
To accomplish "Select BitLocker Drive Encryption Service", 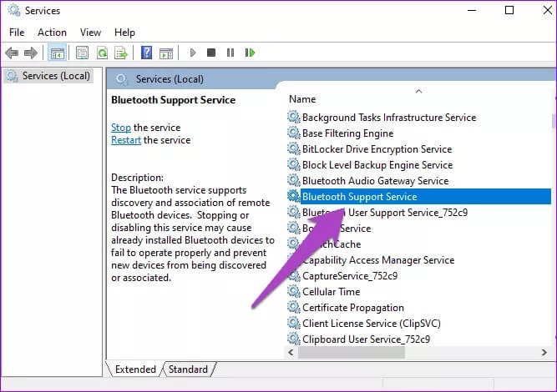I will [x=377, y=149].
